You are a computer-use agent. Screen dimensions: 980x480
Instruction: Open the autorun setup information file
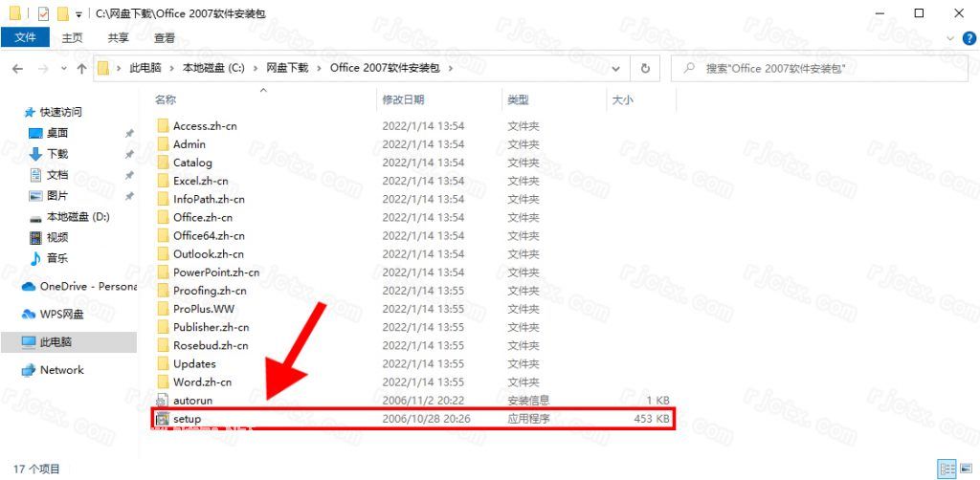192,400
